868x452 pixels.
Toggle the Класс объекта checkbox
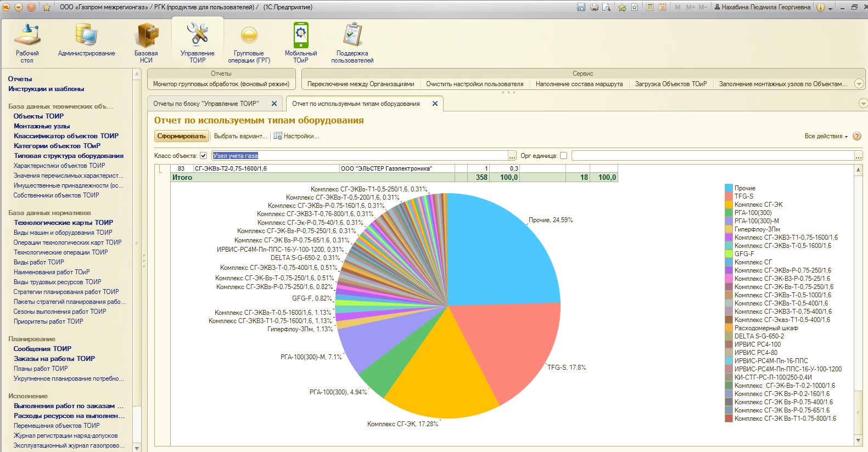(204, 156)
